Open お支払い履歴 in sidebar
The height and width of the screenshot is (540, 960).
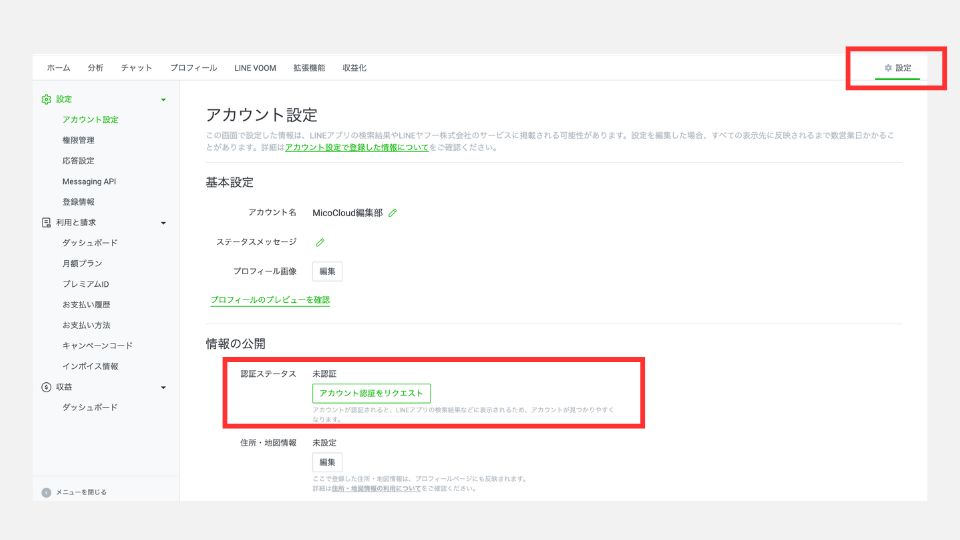(x=86, y=304)
